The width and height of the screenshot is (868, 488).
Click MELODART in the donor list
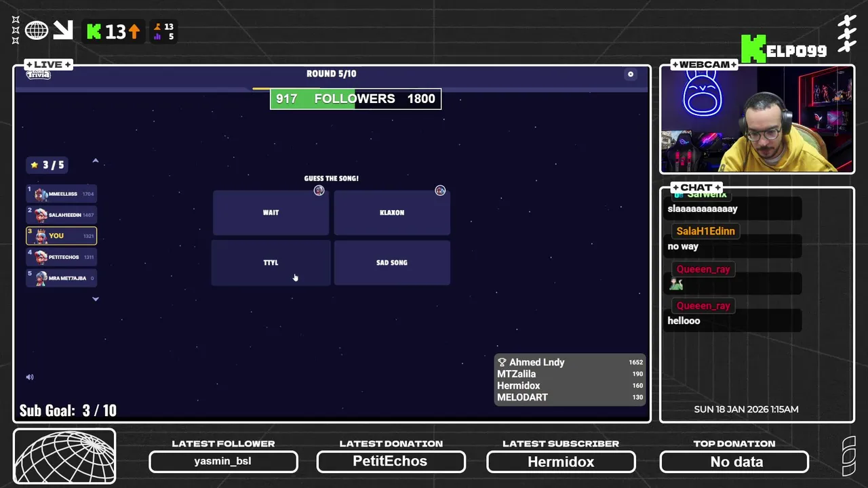coord(522,397)
